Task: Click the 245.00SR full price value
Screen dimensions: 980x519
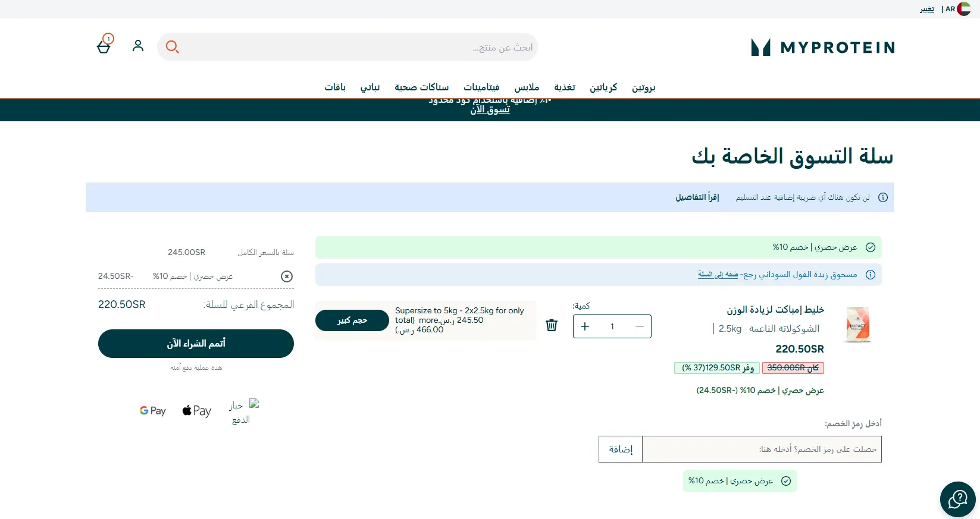Action: pos(186,253)
